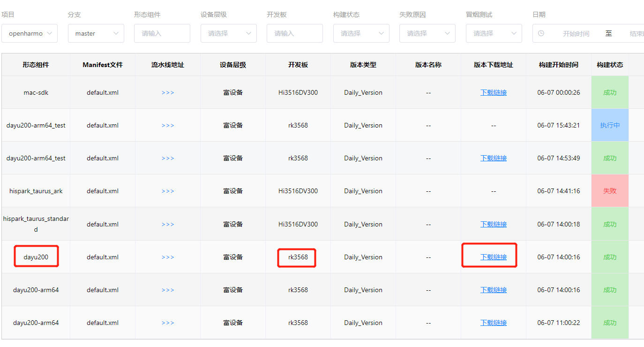Open the 分支 dropdown set to master
Screen dimensions: 644x347
click(96, 33)
